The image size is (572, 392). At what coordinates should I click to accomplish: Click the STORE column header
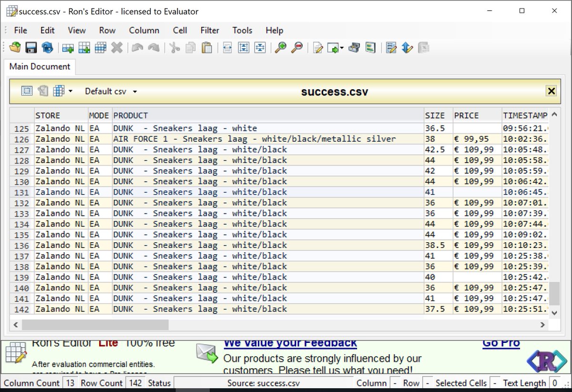click(61, 115)
